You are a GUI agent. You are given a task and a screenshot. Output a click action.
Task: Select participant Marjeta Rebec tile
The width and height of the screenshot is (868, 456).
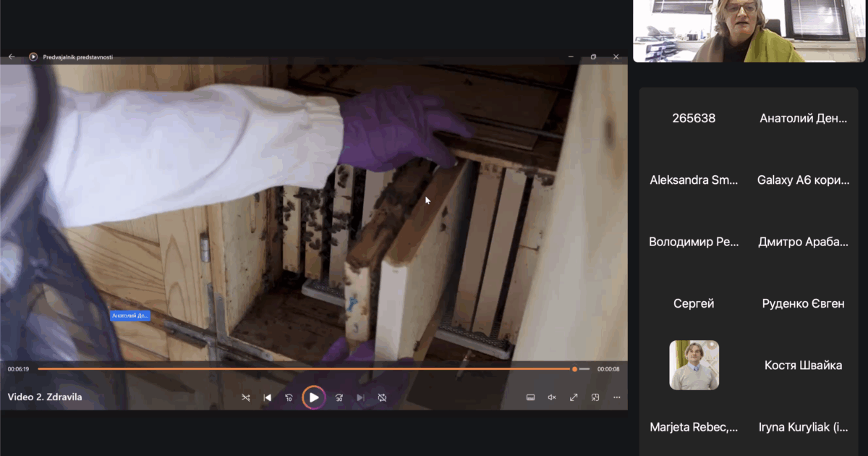point(694,427)
